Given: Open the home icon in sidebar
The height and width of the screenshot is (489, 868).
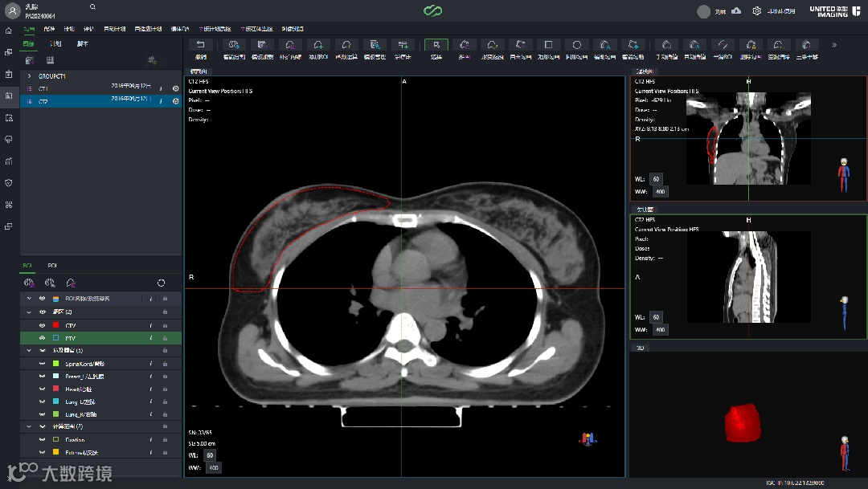Looking at the screenshot, I should click(8, 31).
